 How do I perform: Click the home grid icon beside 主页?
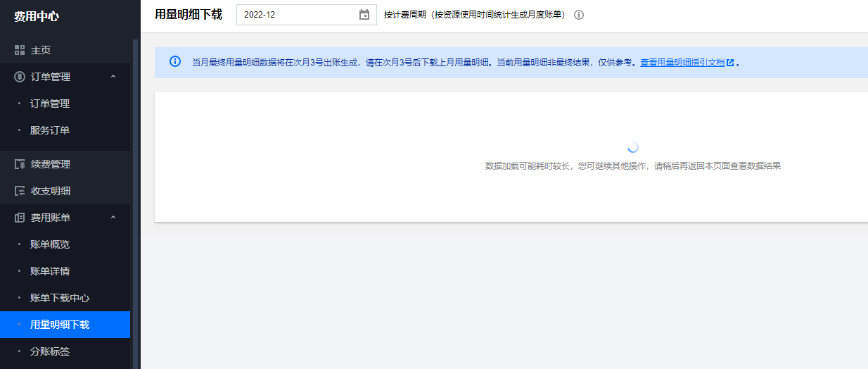click(x=20, y=50)
